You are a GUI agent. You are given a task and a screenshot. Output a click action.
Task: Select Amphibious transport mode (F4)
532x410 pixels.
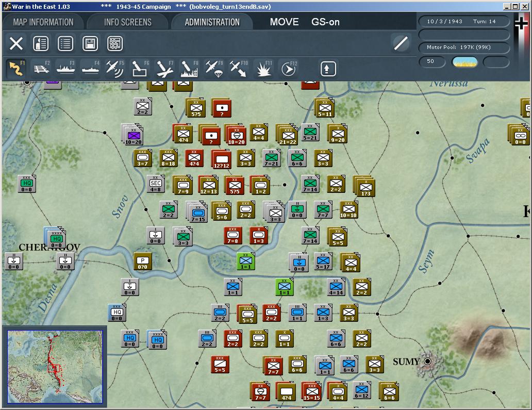(91, 68)
